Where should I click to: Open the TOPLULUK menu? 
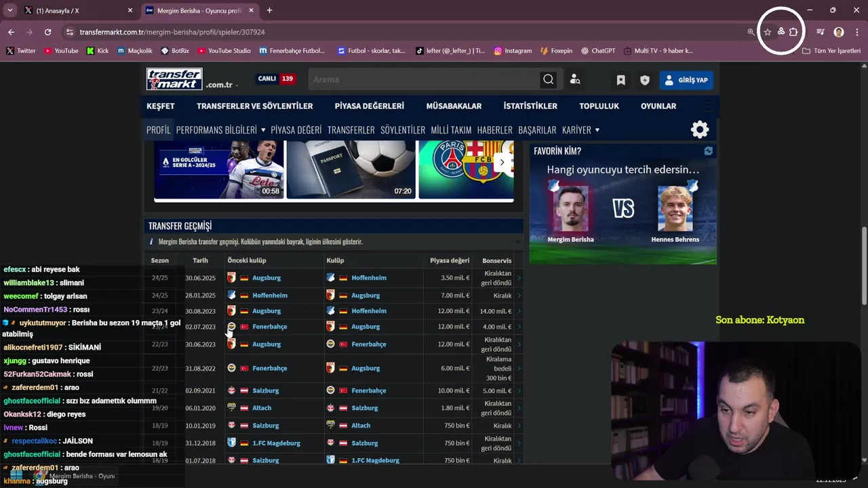coord(599,106)
